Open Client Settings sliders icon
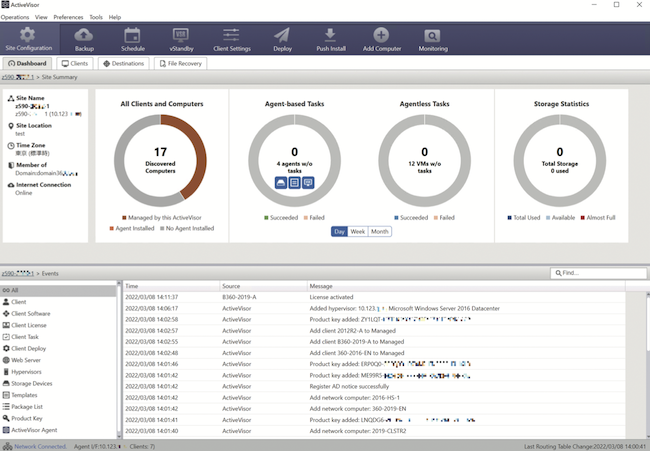650x451 pixels. 230,40
